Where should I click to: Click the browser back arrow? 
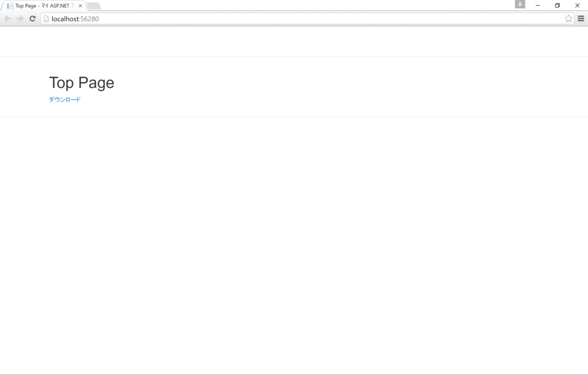[x=7, y=18]
